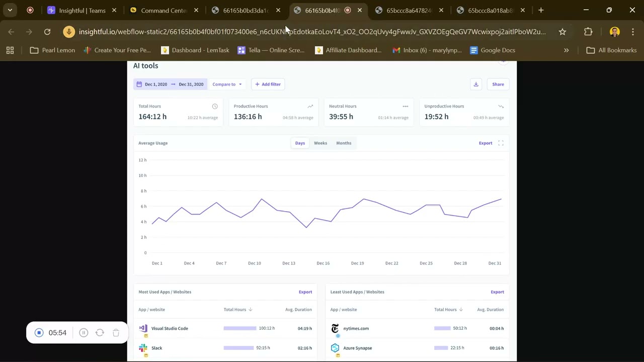Screen dimensions: 644x362
Task: Open the Inbox (6) Gmail bookmark
Action: (427, 50)
